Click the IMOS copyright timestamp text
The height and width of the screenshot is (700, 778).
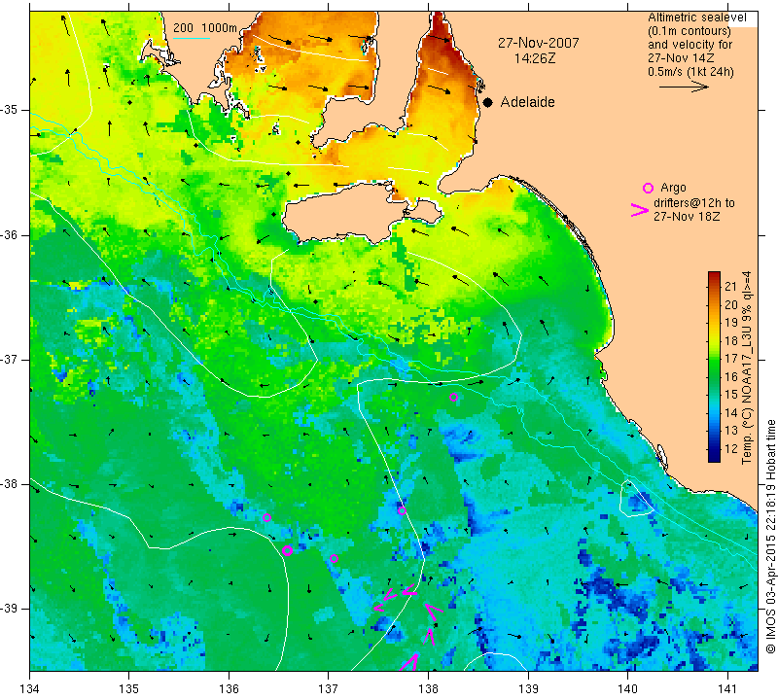pos(770,537)
